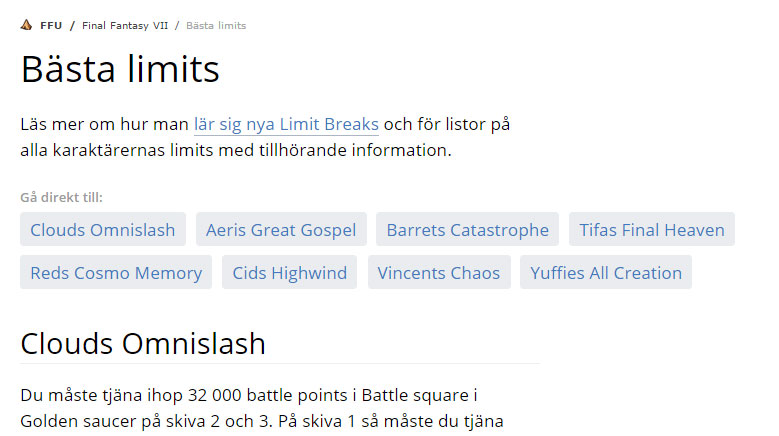Click the 'Clouds Omnislash' section heading
Viewport: 779px width, 436px height.
[x=143, y=344]
